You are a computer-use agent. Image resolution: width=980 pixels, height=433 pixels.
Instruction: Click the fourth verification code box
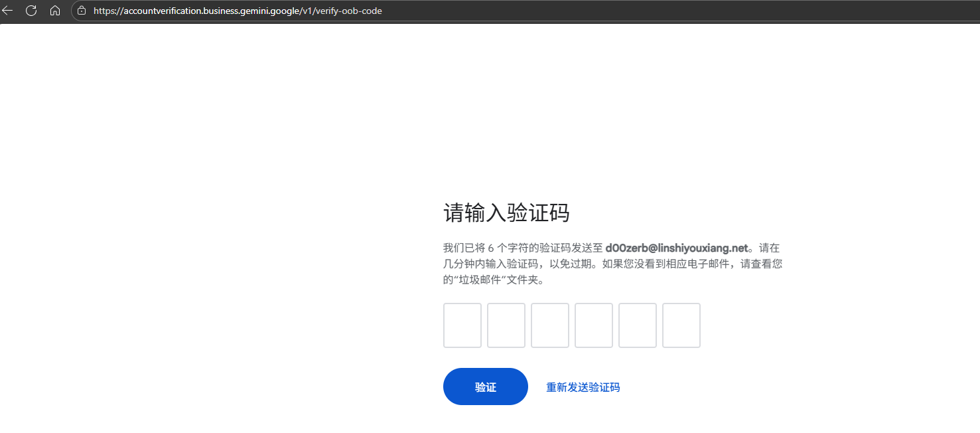[x=593, y=325]
